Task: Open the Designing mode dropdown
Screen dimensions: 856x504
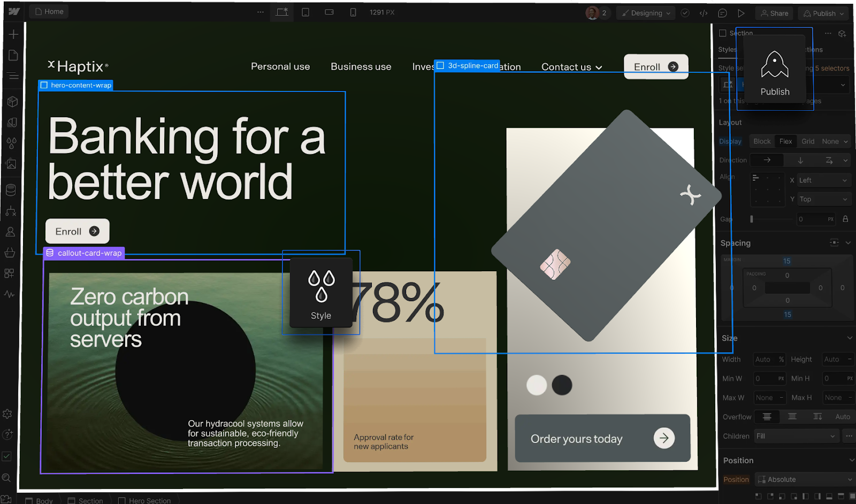Action: (x=646, y=13)
